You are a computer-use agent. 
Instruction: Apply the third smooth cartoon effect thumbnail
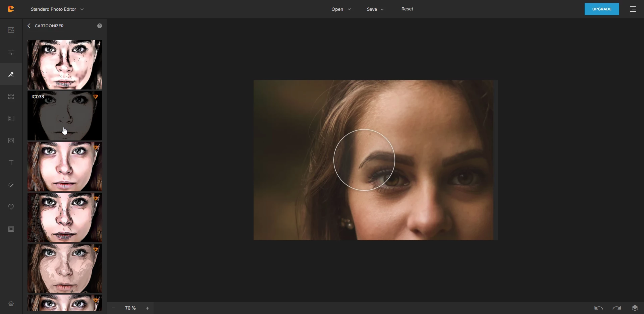pyautogui.click(x=65, y=167)
